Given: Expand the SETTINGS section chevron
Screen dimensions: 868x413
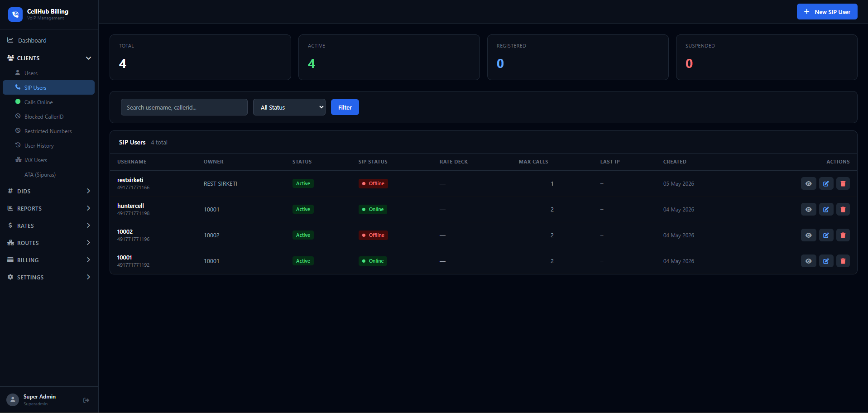Looking at the screenshot, I should pyautogui.click(x=89, y=277).
